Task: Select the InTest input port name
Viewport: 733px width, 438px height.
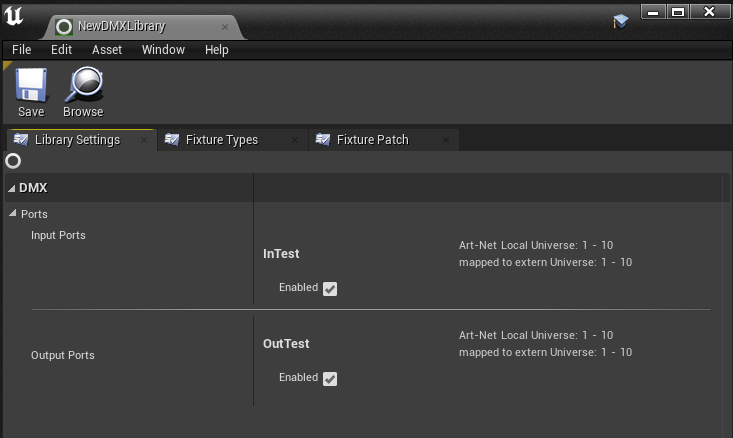Action: [x=281, y=254]
